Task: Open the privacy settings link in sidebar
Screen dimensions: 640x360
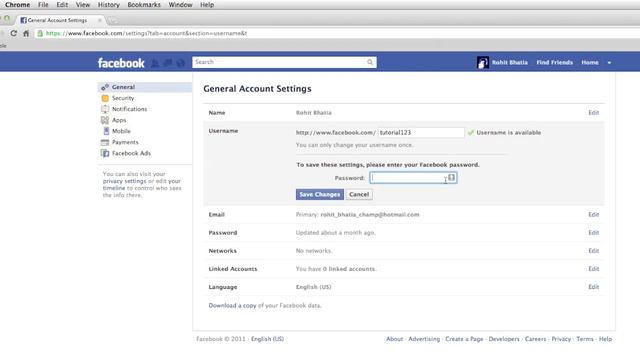Action: click(x=124, y=181)
